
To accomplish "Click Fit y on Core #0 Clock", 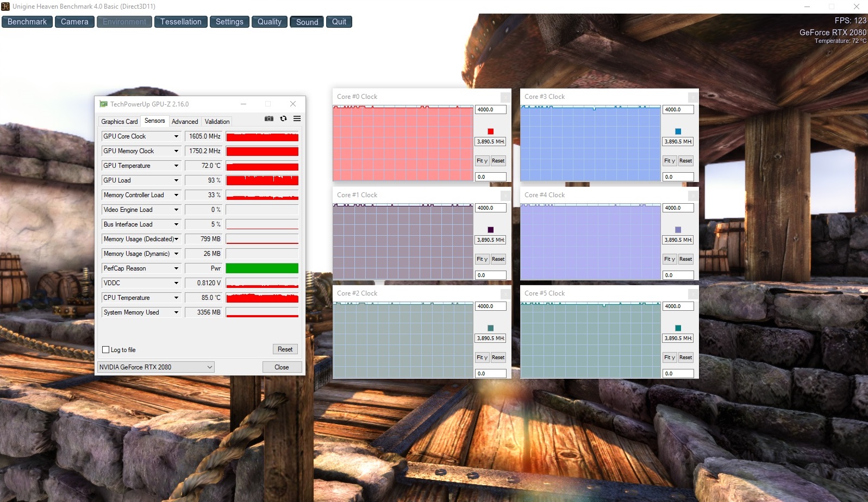I will (x=482, y=161).
